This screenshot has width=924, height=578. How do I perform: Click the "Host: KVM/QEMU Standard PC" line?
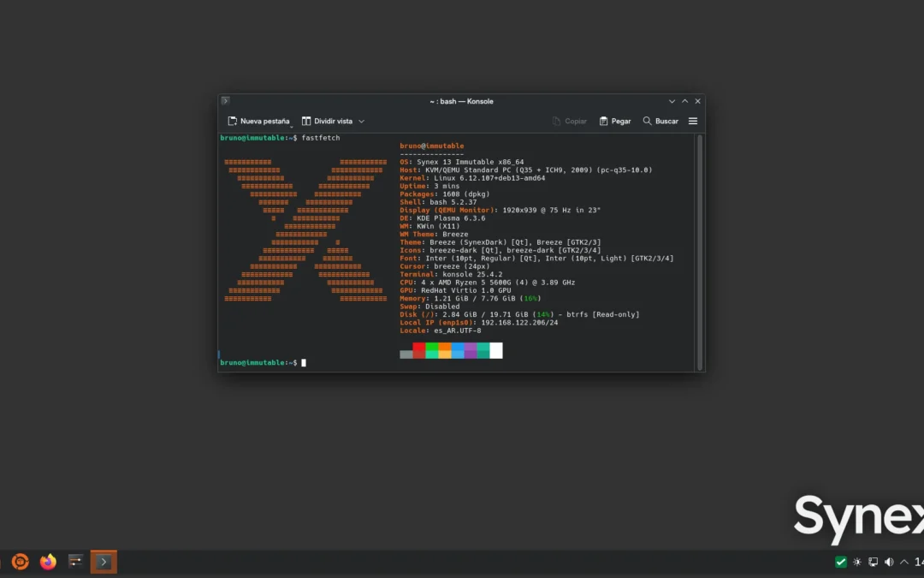point(525,170)
